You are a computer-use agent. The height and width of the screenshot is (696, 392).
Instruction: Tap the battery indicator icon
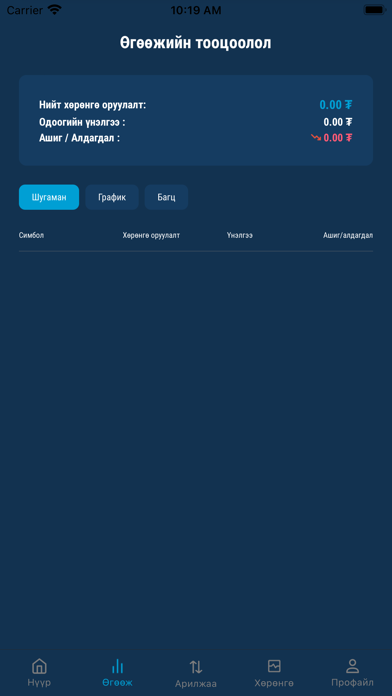coord(374,10)
